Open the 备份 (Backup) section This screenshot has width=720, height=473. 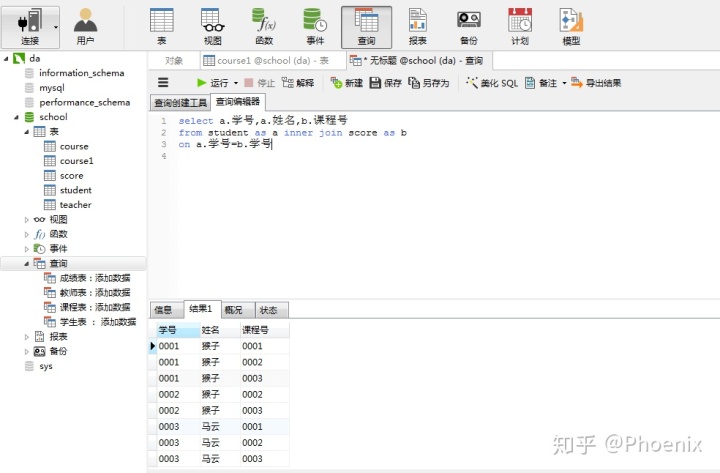(469, 27)
